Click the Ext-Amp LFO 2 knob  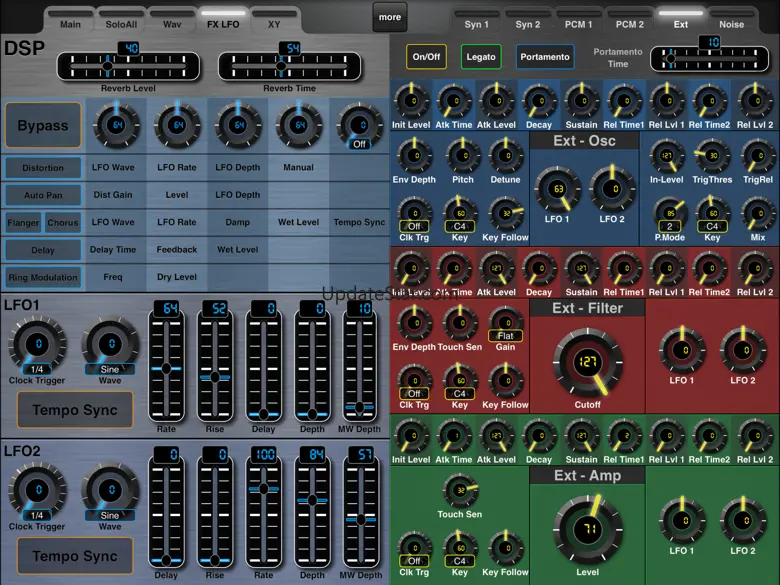743,521
